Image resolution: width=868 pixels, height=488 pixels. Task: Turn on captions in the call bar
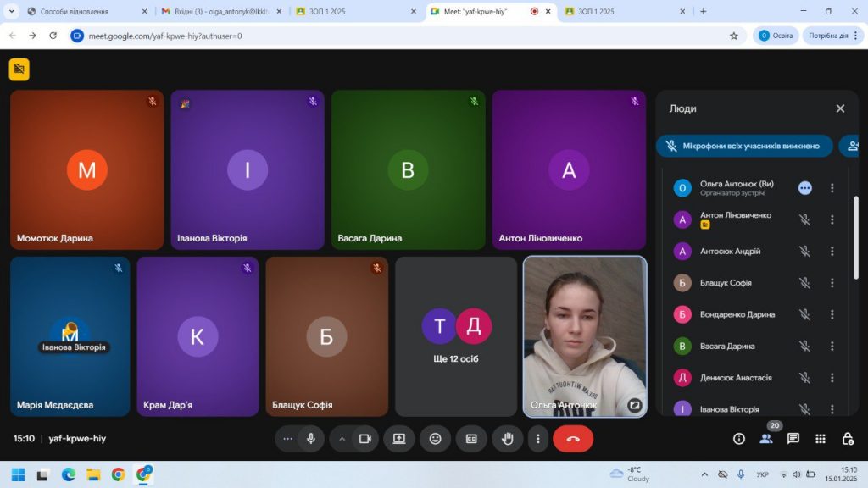click(x=471, y=439)
